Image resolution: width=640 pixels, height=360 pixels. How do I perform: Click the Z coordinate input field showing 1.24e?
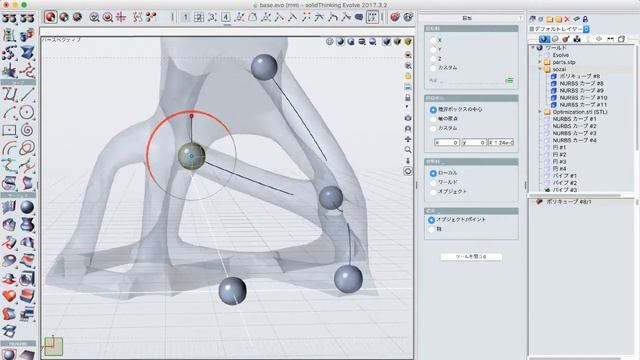pyautogui.click(x=501, y=142)
